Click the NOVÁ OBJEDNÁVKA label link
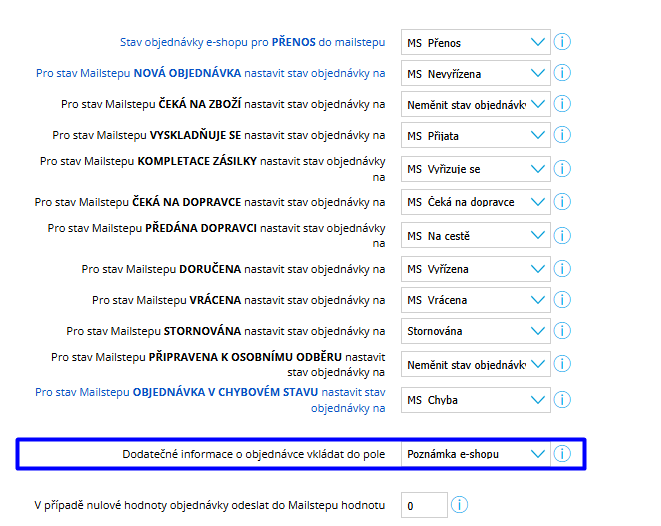The width and height of the screenshot is (661, 526). 210,73
